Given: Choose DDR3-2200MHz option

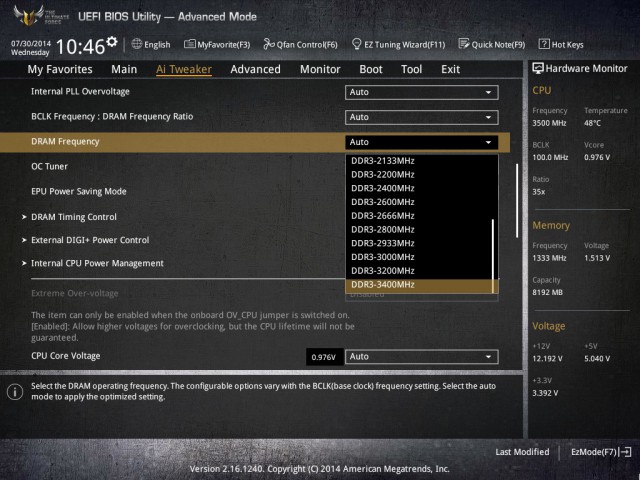Looking at the screenshot, I should 420,175.
